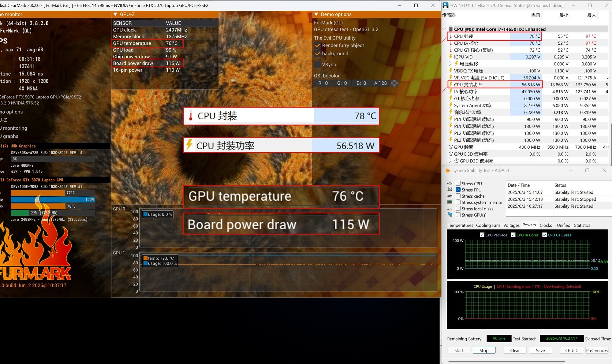The image size is (612, 364).
Task: Toggle the VSync option in Demo options
Action: point(318,65)
